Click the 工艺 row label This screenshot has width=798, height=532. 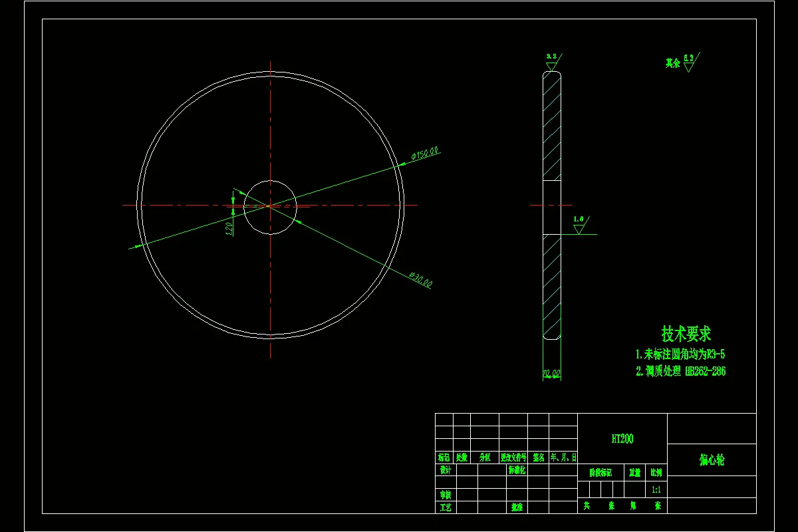(x=445, y=507)
